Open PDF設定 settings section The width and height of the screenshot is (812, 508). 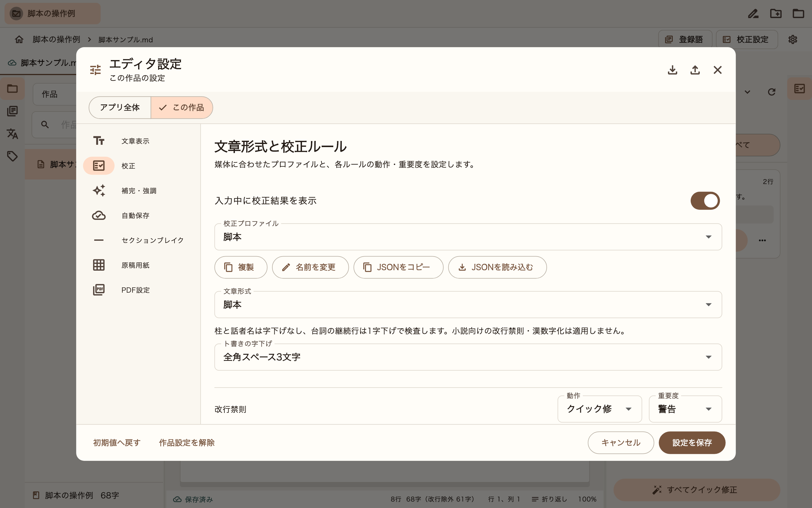click(139, 290)
